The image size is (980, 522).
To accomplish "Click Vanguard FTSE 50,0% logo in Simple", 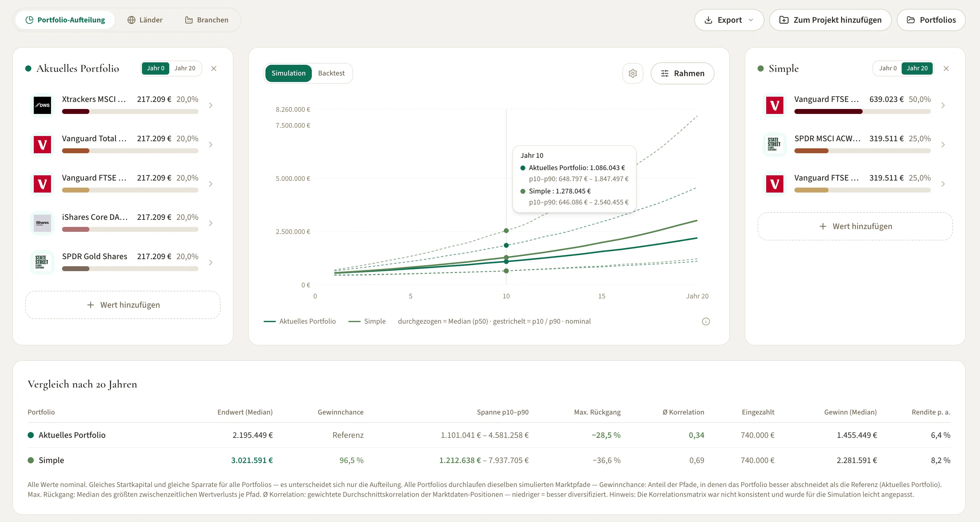I will [774, 105].
